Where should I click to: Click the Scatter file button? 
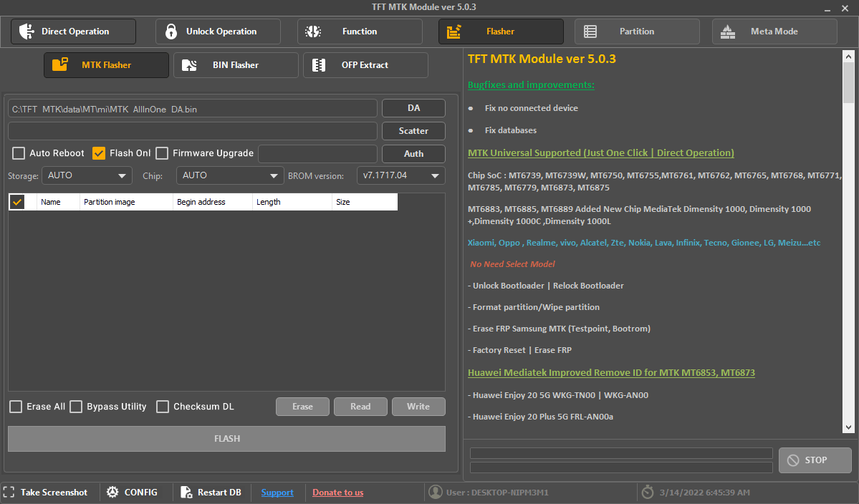point(413,130)
